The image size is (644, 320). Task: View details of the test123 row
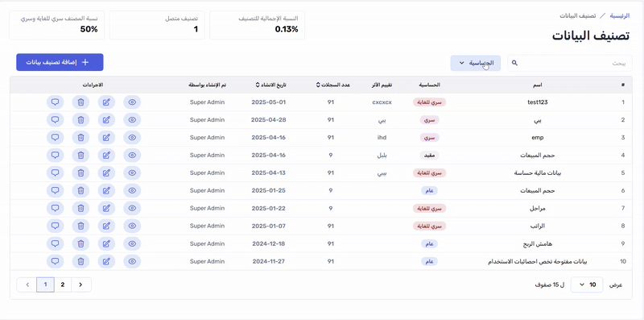tap(132, 102)
